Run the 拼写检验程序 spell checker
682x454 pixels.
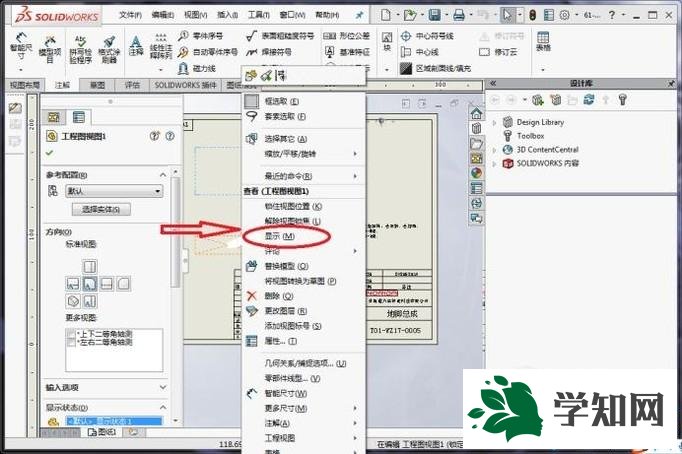tap(80, 49)
